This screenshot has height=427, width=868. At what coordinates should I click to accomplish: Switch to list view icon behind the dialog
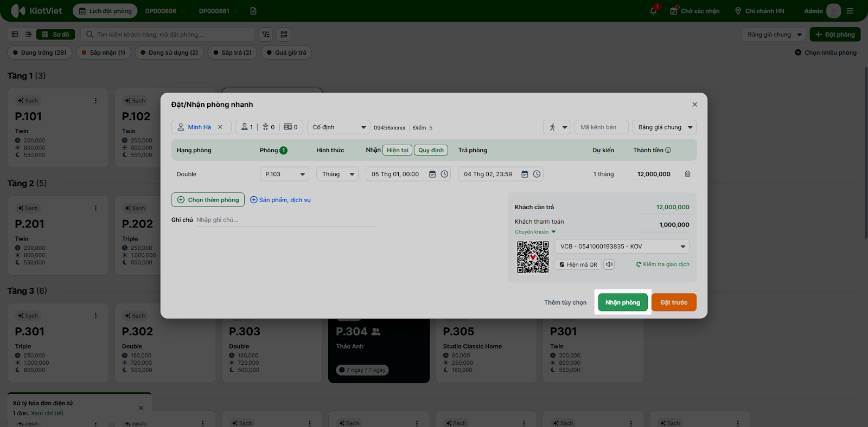[x=28, y=34]
